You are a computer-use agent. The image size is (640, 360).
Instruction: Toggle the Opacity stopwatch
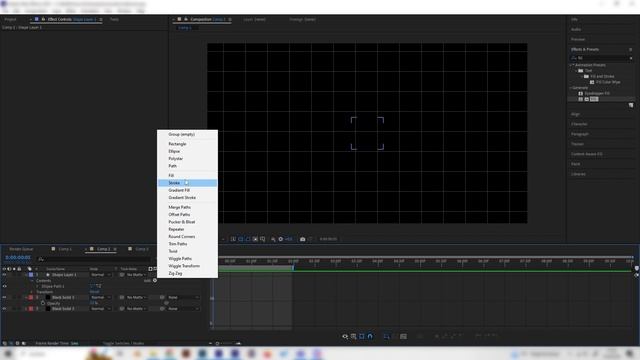point(43,303)
